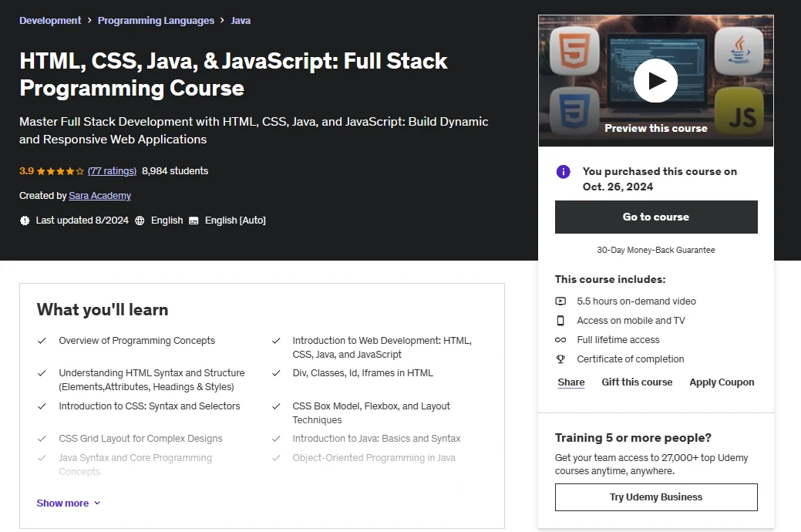
Task: Click the certificate trophy icon
Action: pyautogui.click(x=560, y=359)
